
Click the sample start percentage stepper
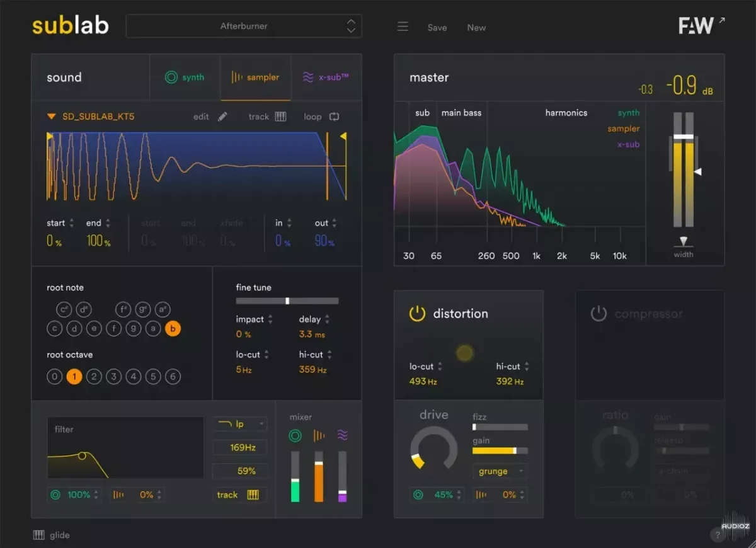tap(71, 223)
